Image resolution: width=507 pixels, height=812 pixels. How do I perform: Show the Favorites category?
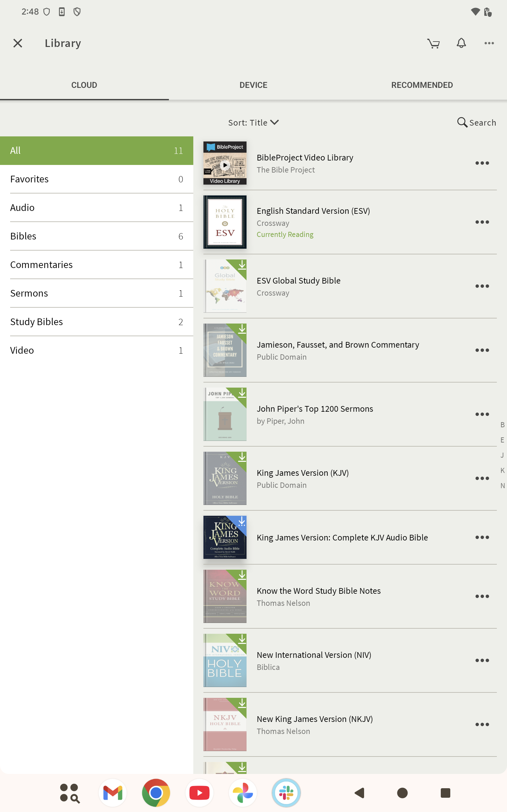click(x=97, y=179)
